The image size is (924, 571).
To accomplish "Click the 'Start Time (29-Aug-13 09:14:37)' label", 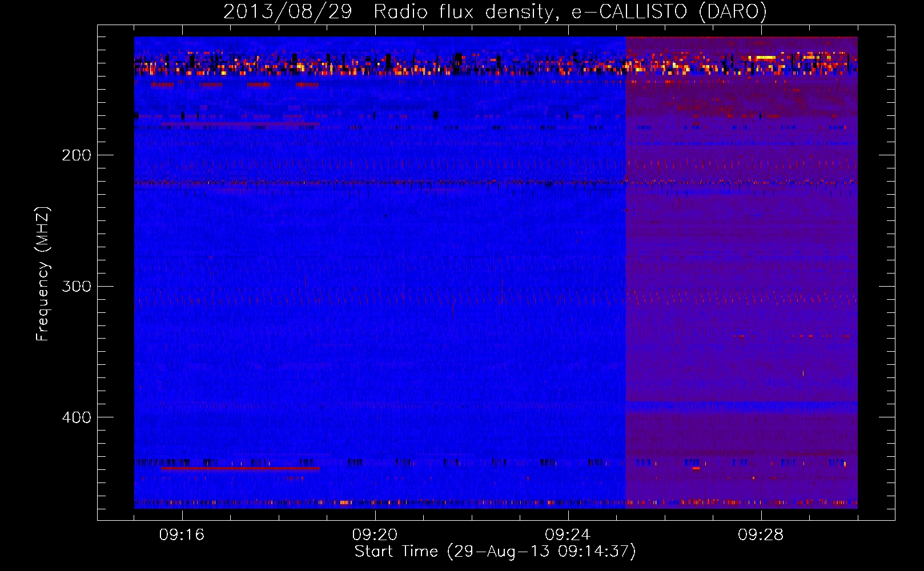I will pos(495,552).
